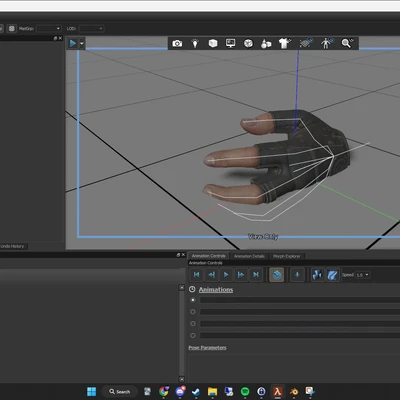Switch to the Morph Explorer tab
This screenshot has width=400, height=400.
[x=287, y=256]
